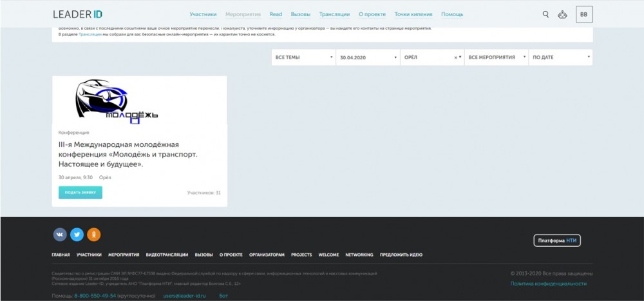Click the Платформа НТИ button
The image size is (644, 301).
coord(558,240)
